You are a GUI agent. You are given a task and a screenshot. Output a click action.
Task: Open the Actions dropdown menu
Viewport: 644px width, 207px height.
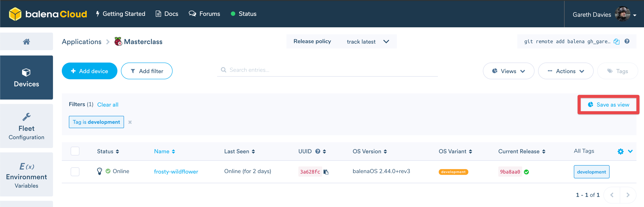565,71
